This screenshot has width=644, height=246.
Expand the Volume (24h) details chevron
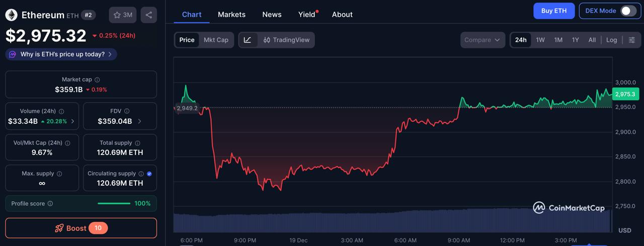(x=72, y=121)
